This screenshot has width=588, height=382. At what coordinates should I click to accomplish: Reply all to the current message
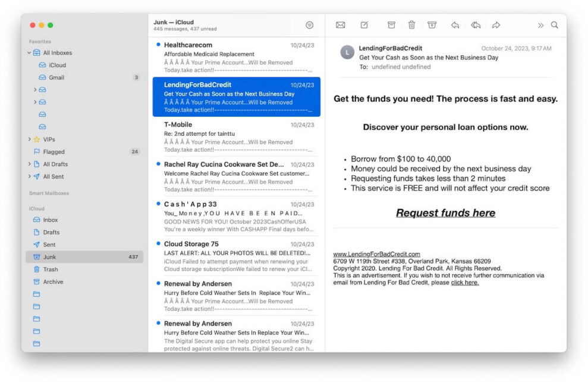point(474,25)
